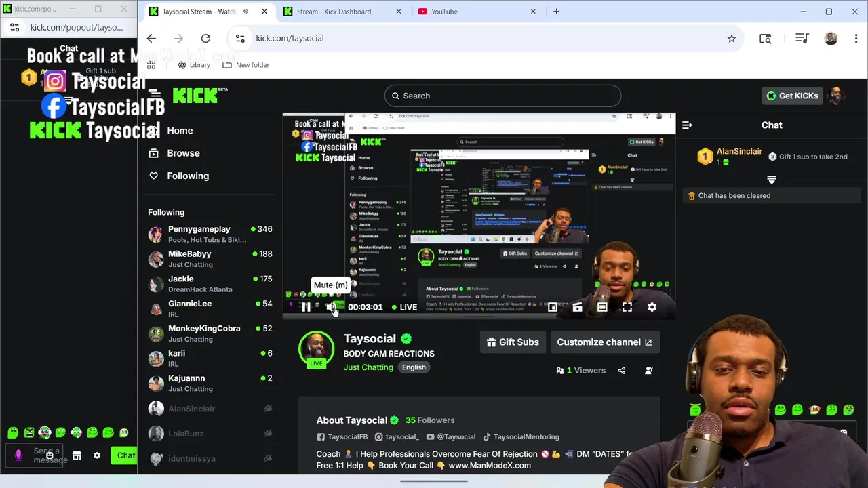Open picture-in-picture mini player icon
868x488 pixels.
coord(553,307)
